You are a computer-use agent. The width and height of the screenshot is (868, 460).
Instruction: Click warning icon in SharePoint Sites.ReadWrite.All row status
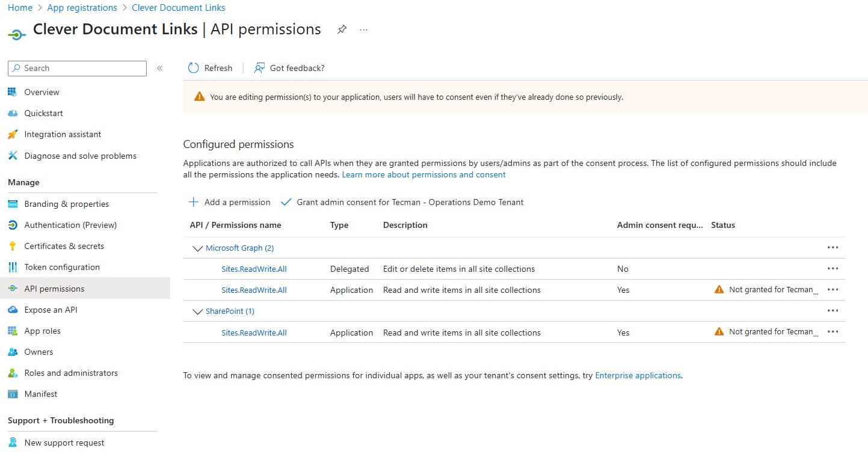coord(719,331)
